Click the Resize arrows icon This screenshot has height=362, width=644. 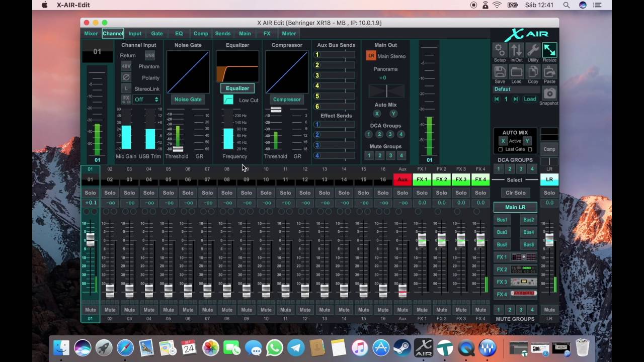549,50
